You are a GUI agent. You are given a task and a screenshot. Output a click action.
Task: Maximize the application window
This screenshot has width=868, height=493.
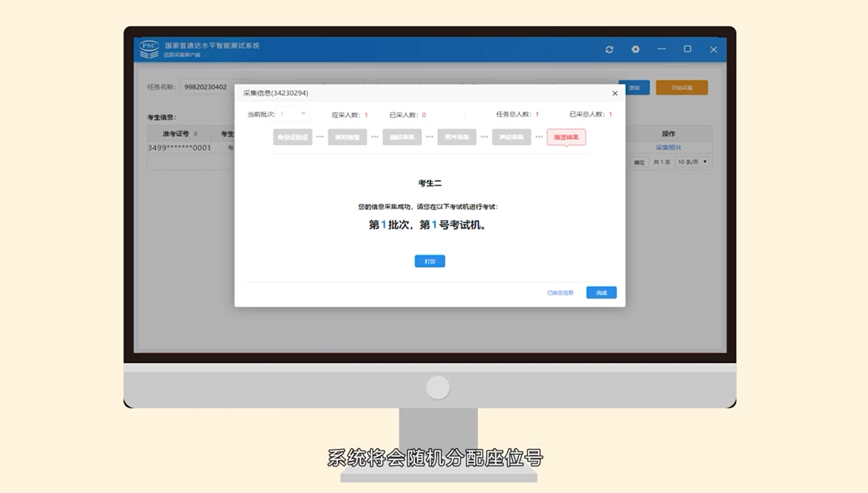point(687,49)
